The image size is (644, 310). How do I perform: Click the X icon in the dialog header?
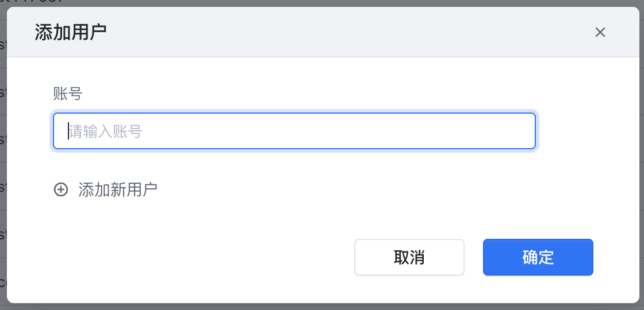coord(600,32)
